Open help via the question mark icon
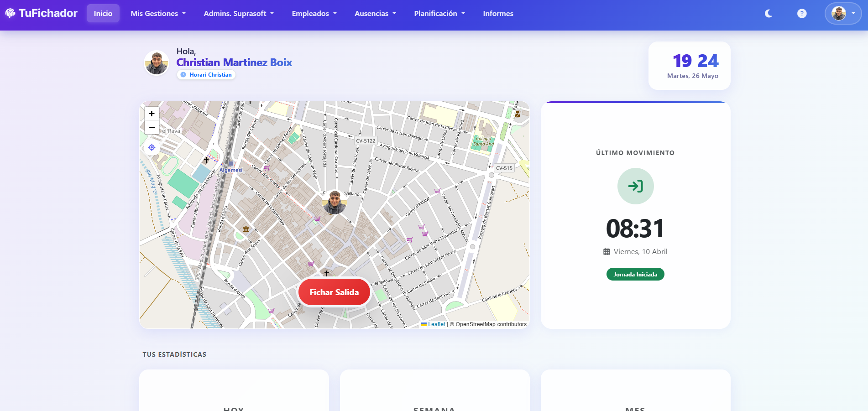Screen dimensions: 868x411 (x=802, y=14)
